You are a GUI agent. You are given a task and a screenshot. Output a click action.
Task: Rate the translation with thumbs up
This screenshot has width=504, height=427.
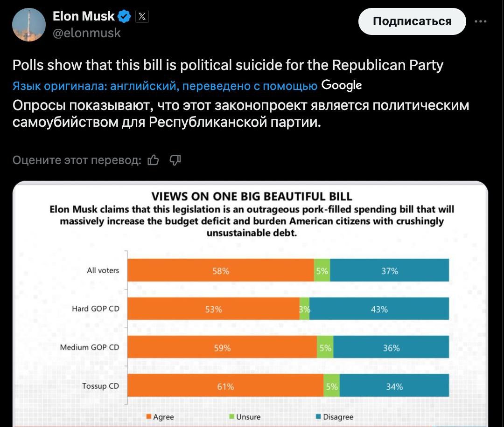pos(153,160)
